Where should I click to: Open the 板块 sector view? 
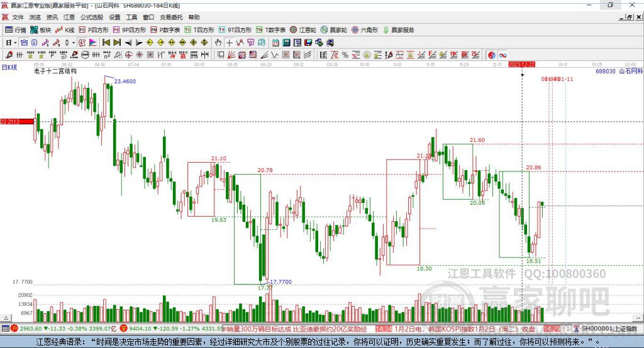[41, 30]
